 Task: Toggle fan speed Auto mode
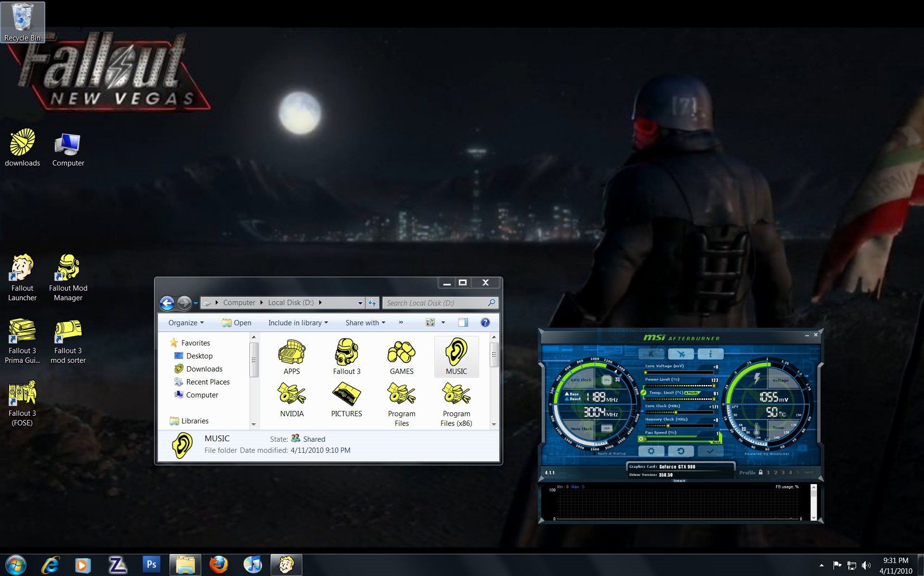point(716,442)
